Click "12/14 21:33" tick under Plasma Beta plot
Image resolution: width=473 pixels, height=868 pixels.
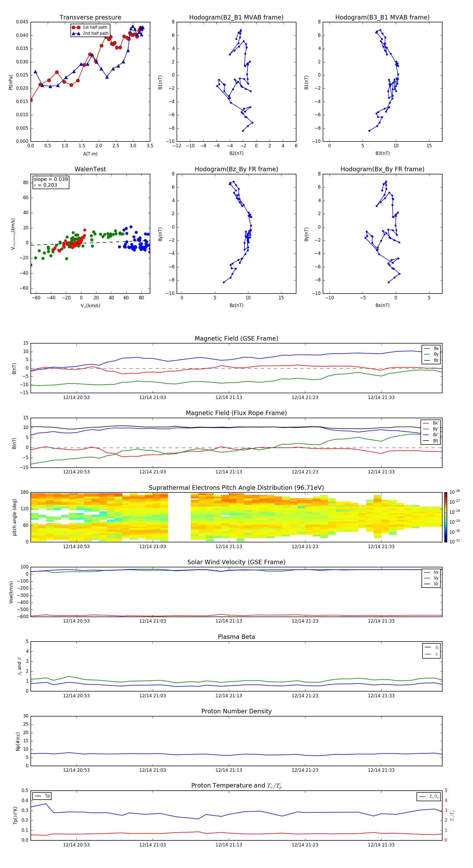click(x=381, y=696)
